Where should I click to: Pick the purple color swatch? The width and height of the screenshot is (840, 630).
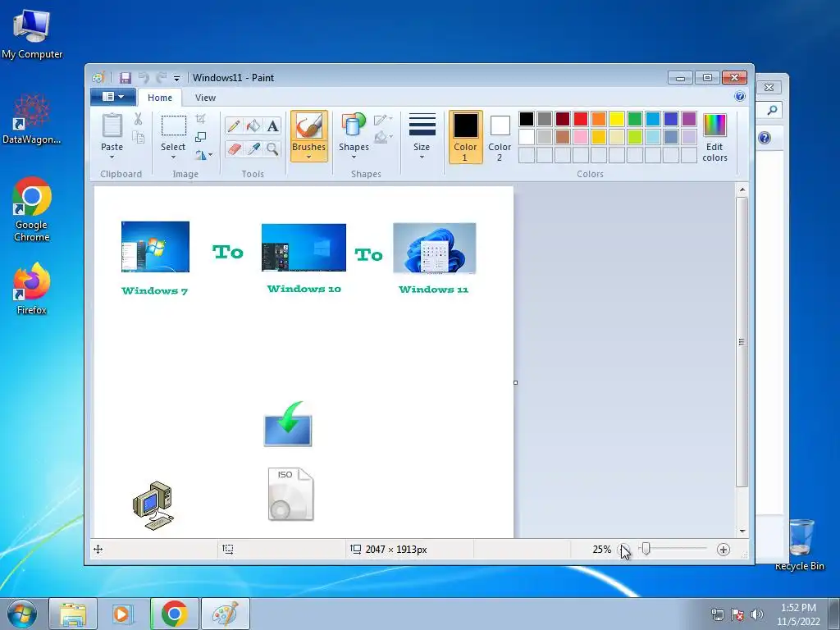pyautogui.click(x=689, y=118)
